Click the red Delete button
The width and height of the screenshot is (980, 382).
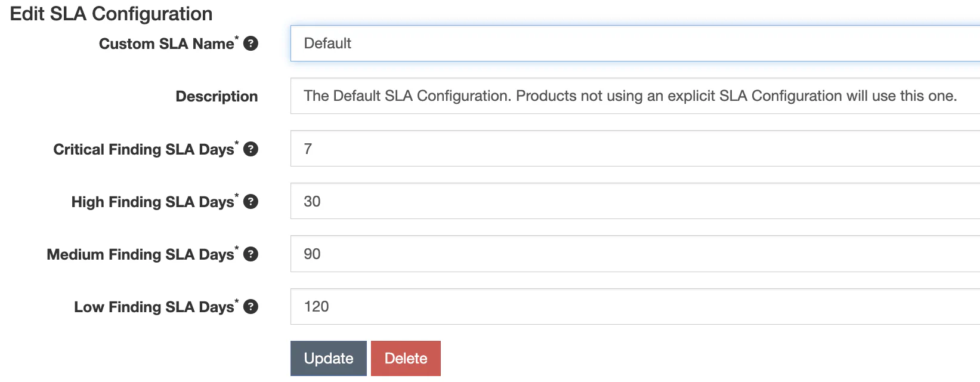406,359
